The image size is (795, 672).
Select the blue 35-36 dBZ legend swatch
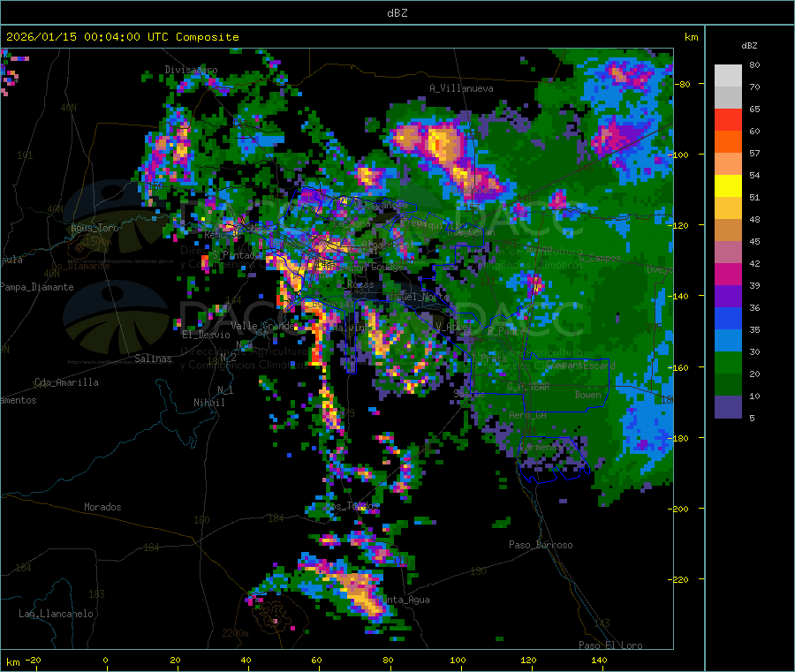coord(728,318)
